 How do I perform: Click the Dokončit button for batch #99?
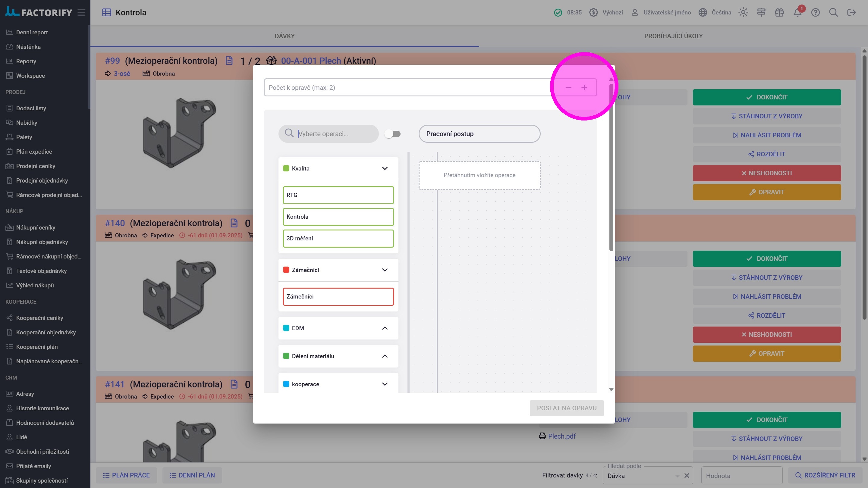pyautogui.click(x=766, y=97)
